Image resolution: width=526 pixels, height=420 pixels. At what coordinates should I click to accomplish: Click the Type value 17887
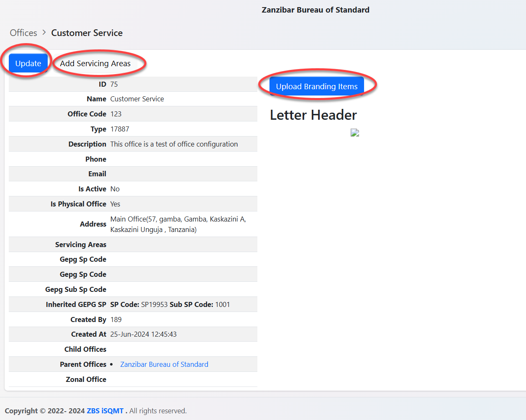pos(120,129)
